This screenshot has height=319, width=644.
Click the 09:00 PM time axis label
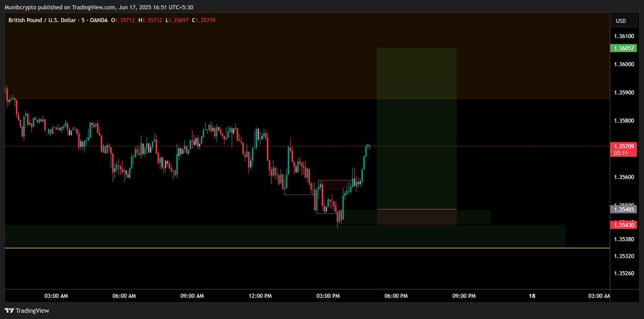[465, 296]
